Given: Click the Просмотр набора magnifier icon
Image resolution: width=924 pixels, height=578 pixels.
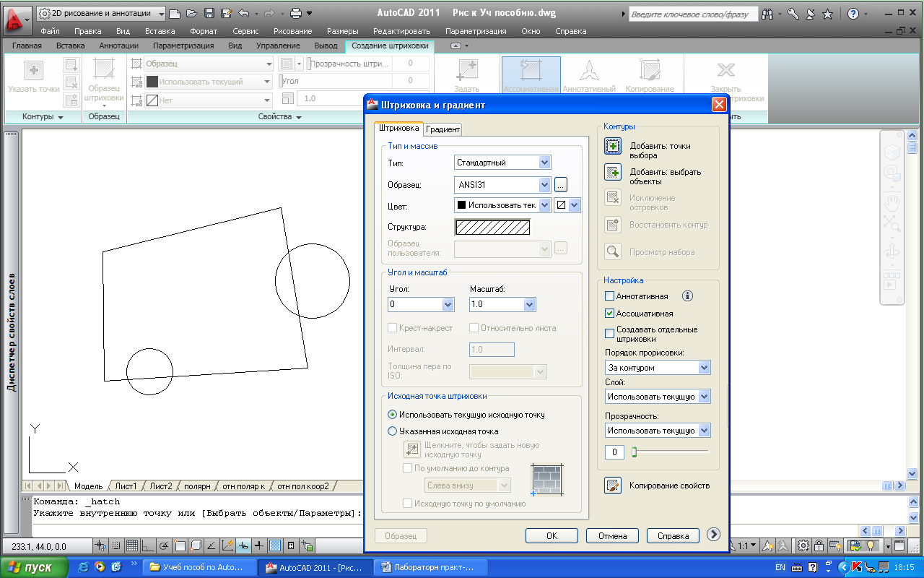Looking at the screenshot, I should pos(613,252).
